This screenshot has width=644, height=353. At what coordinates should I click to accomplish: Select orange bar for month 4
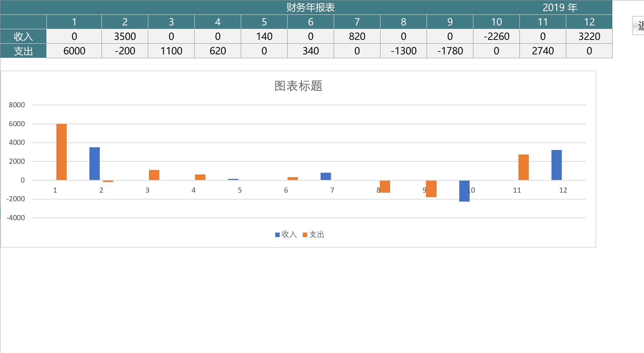tap(200, 177)
